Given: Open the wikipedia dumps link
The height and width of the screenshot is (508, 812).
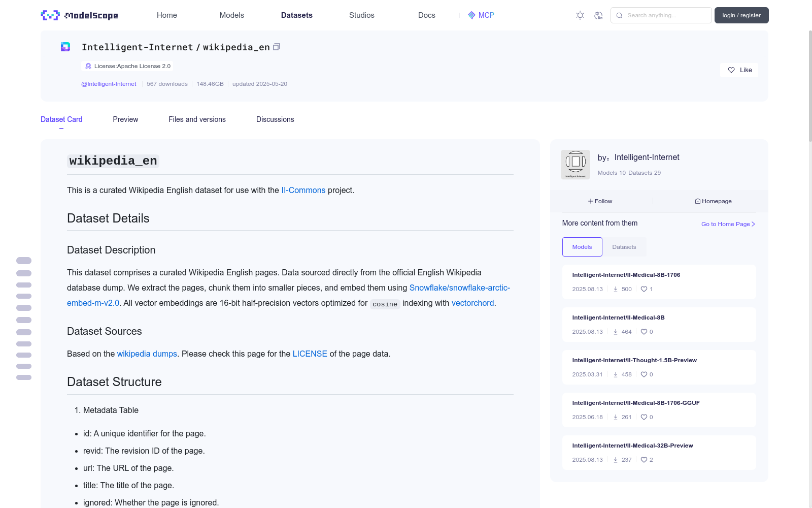Looking at the screenshot, I should pos(147,354).
